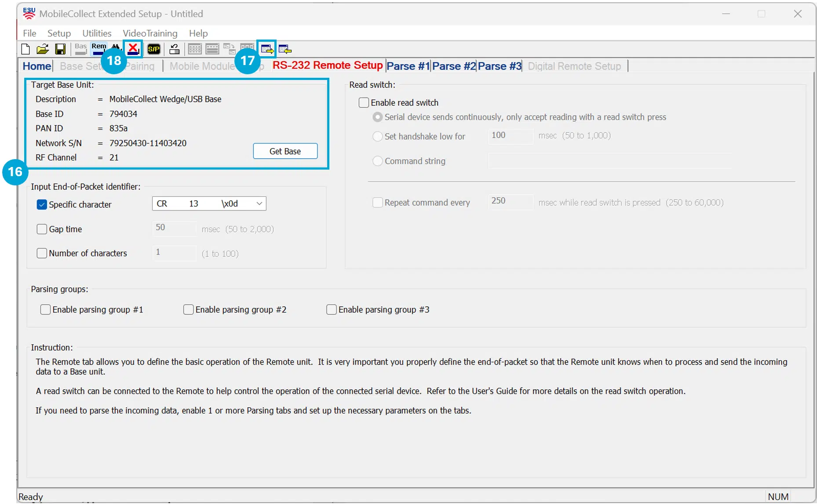Click the Network S/N value 79250430-11403420
Viewport: 817px width, 504px height.
[148, 143]
